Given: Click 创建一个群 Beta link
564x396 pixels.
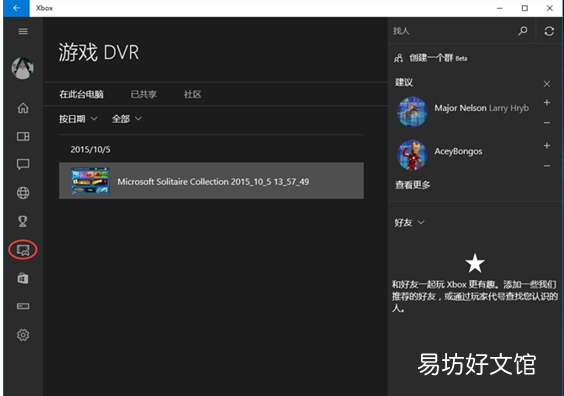Looking at the screenshot, I should [438, 58].
